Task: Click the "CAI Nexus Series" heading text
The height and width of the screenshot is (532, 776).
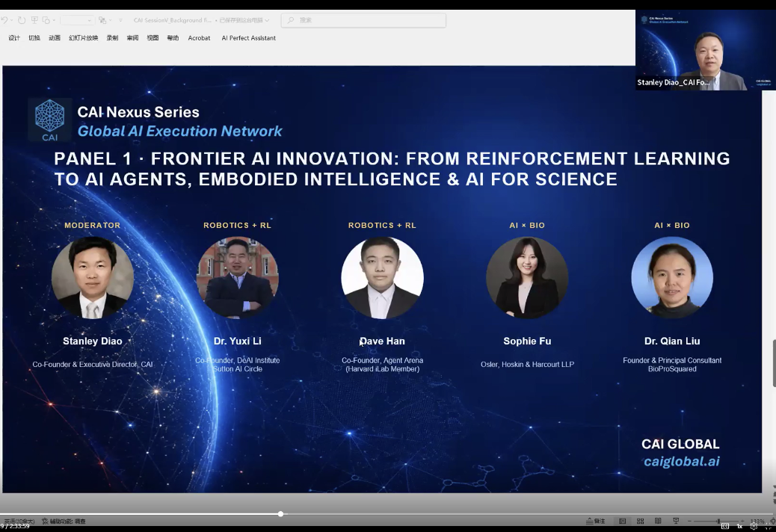Action: [x=138, y=112]
